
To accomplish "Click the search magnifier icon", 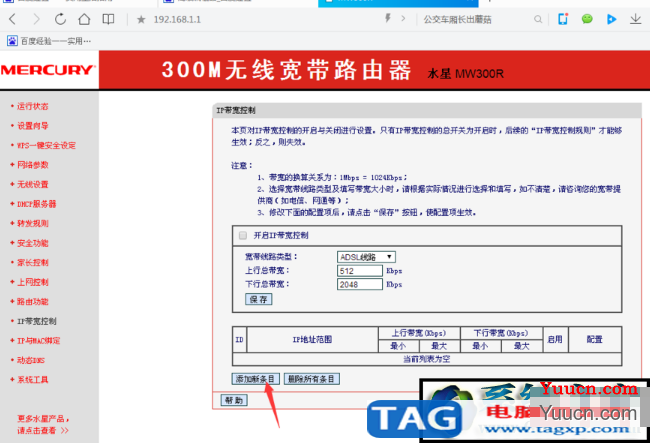I will 538,19.
